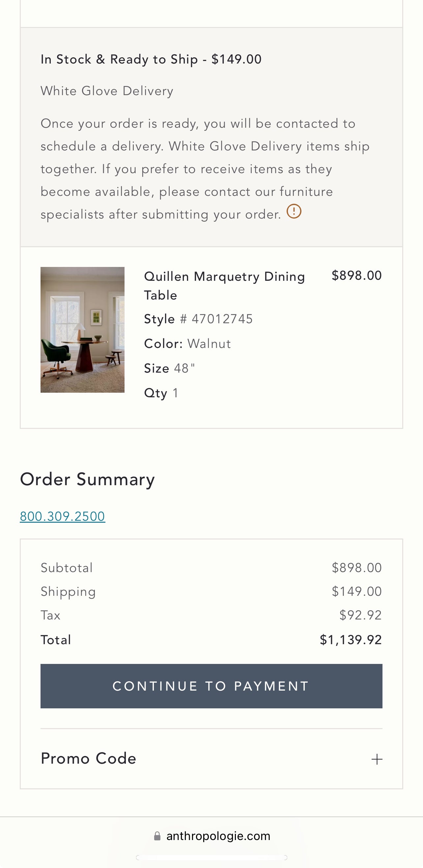Click the Total amount $1,139.92
The width and height of the screenshot is (423, 868).
[x=351, y=640]
